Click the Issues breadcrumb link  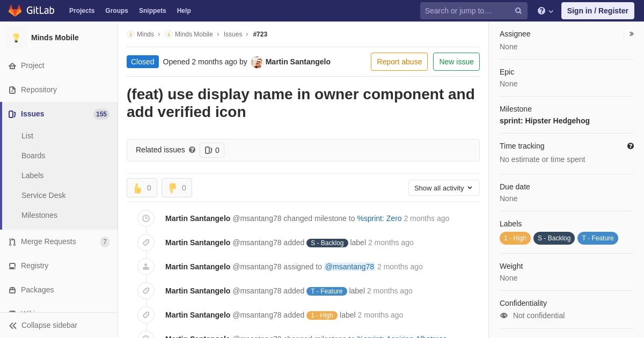(233, 34)
